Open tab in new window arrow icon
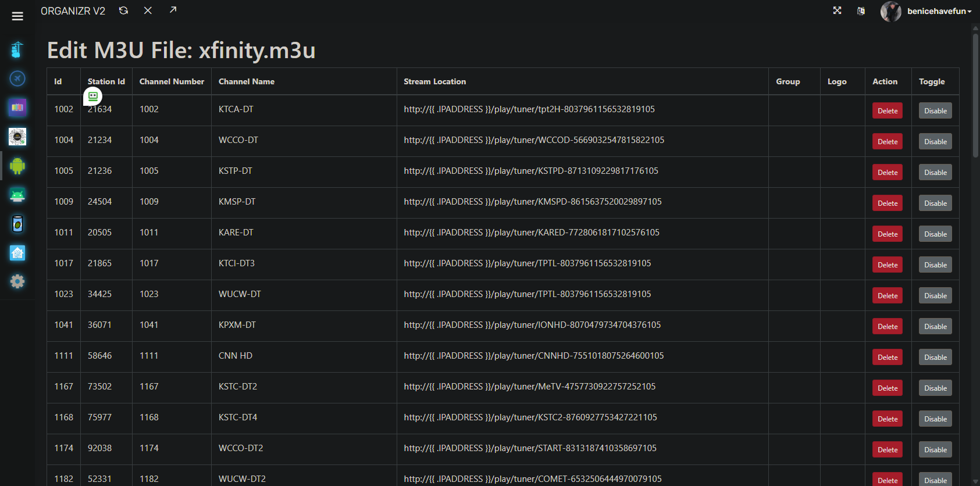Image resolution: width=980 pixels, height=486 pixels. (173, 10)
